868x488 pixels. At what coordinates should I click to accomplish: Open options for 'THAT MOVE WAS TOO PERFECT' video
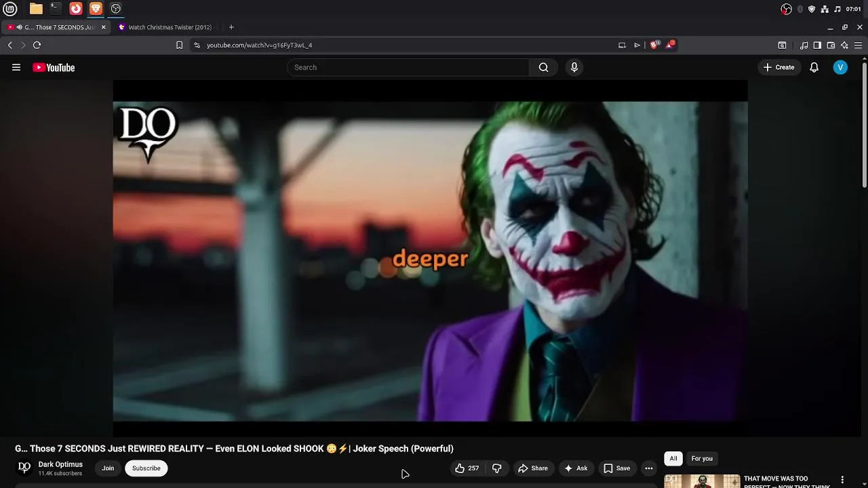[843, 480]
